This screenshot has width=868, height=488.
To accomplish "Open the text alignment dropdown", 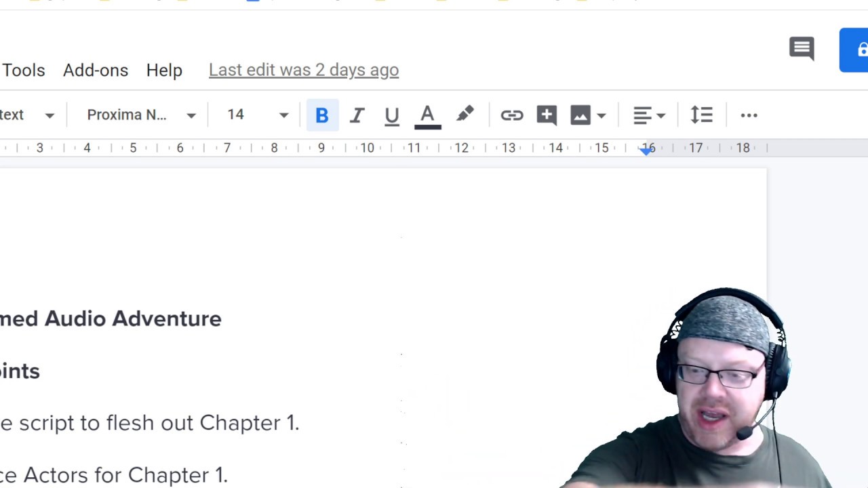I will pos(649,115).
